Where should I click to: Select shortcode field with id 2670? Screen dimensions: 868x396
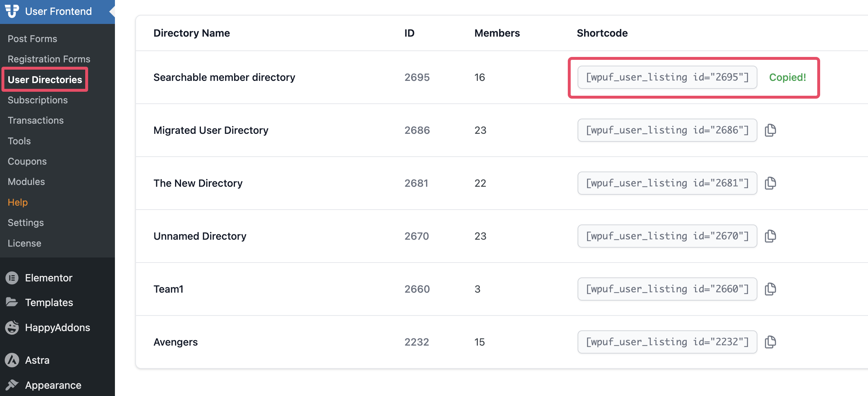tap(667, 236)
